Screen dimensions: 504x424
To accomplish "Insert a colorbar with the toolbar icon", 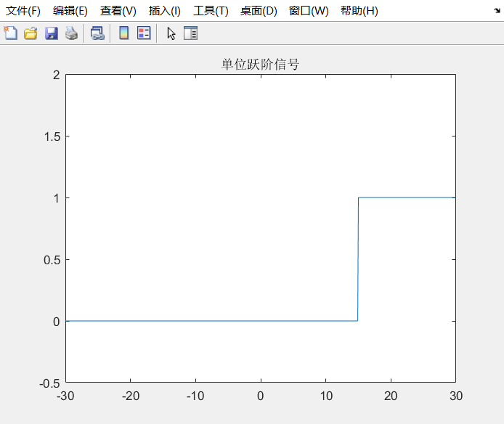I will click(123, 33).
